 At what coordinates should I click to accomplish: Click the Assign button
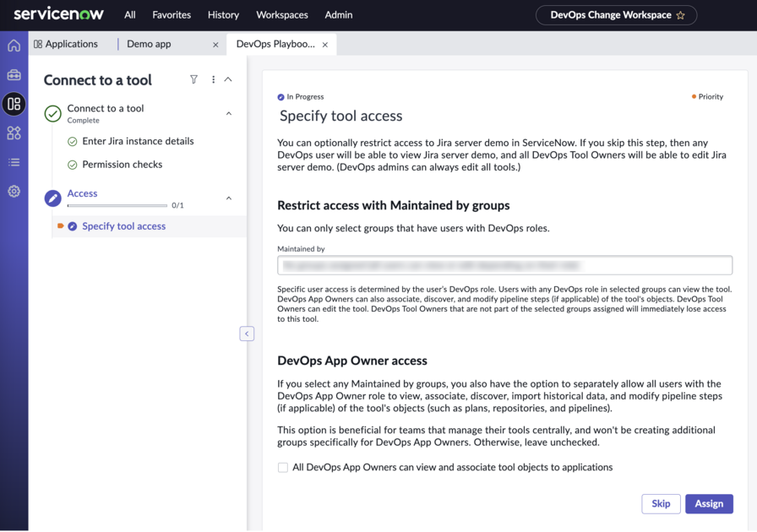(x=709, y=503)
